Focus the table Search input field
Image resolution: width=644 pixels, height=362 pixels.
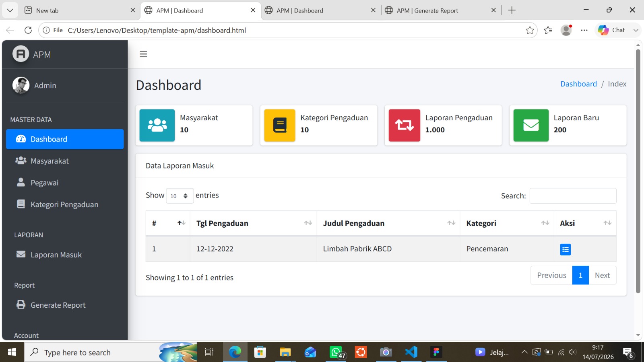573,196
